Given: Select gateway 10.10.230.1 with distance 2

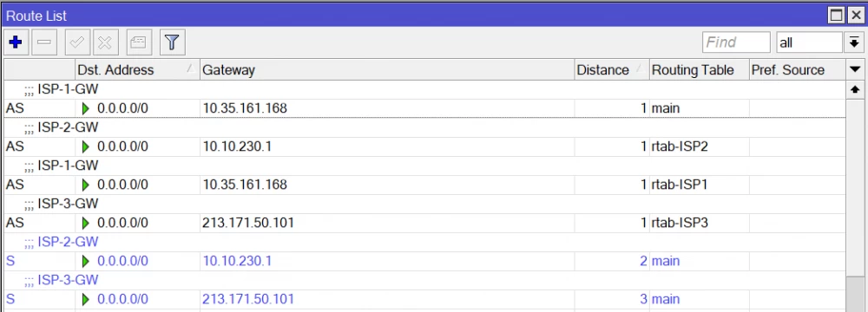Looking at the screenshot, I should tap(237, 261).
